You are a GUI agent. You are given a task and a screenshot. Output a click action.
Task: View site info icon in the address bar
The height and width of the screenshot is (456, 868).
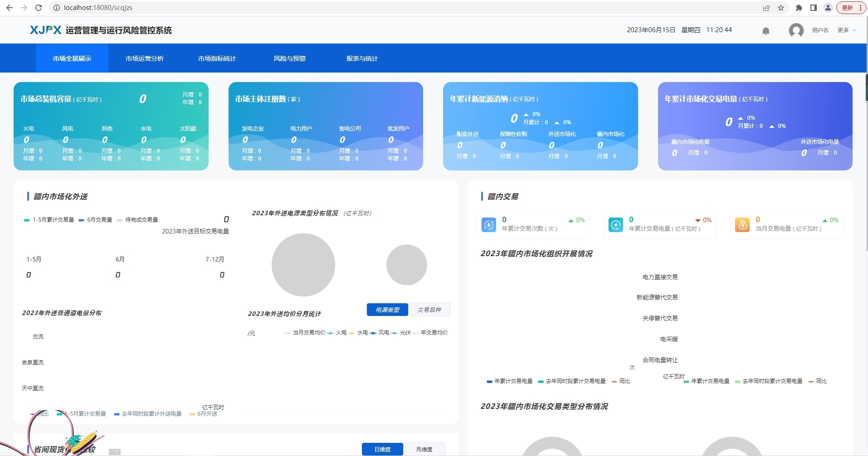[x=57, y=8]
